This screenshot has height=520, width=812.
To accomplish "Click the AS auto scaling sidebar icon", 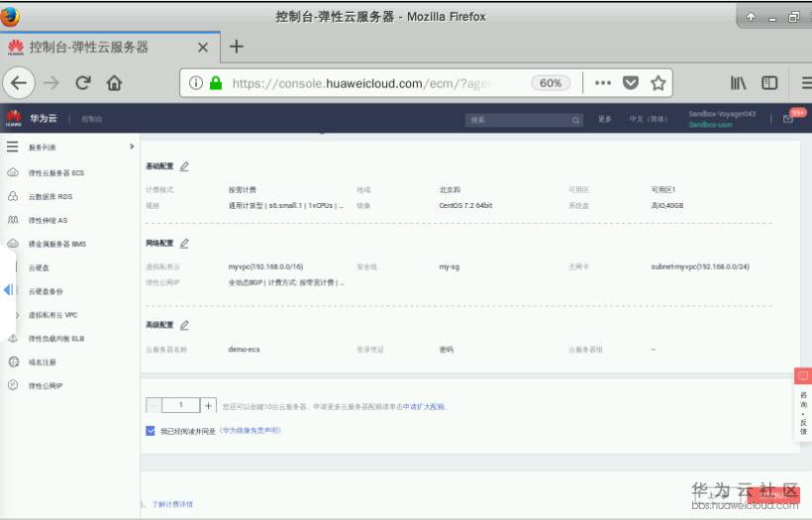I will coord(13,220).
